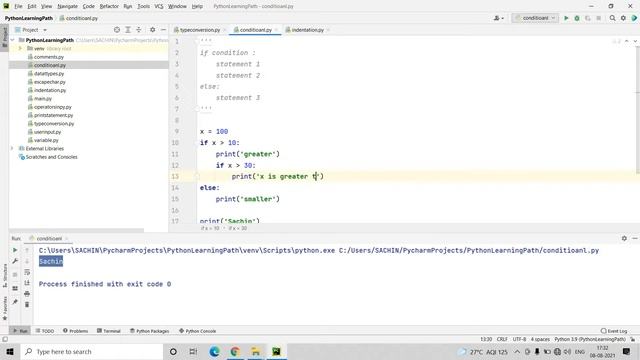Pin the Run tab
Viewport: 640px width, 360px height.
click(15, 302)
